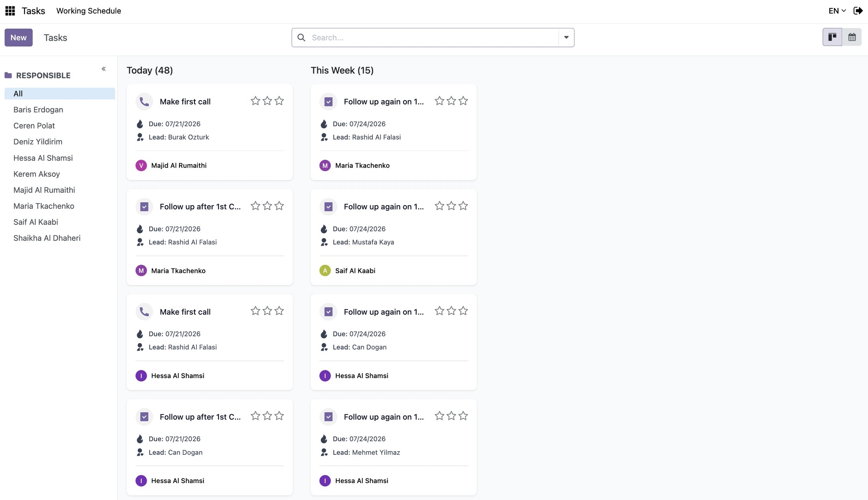The width and height of the screenshot is (868, 500).
Task: Click Saif Al Kaabi avatar on Mustafa Kaya card
Action: (x=325, y=271)
